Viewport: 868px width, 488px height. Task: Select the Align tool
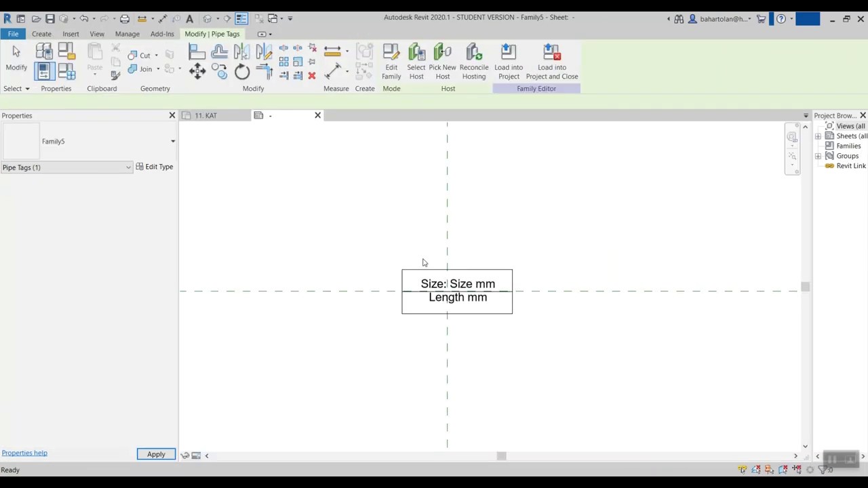[197, 51]
